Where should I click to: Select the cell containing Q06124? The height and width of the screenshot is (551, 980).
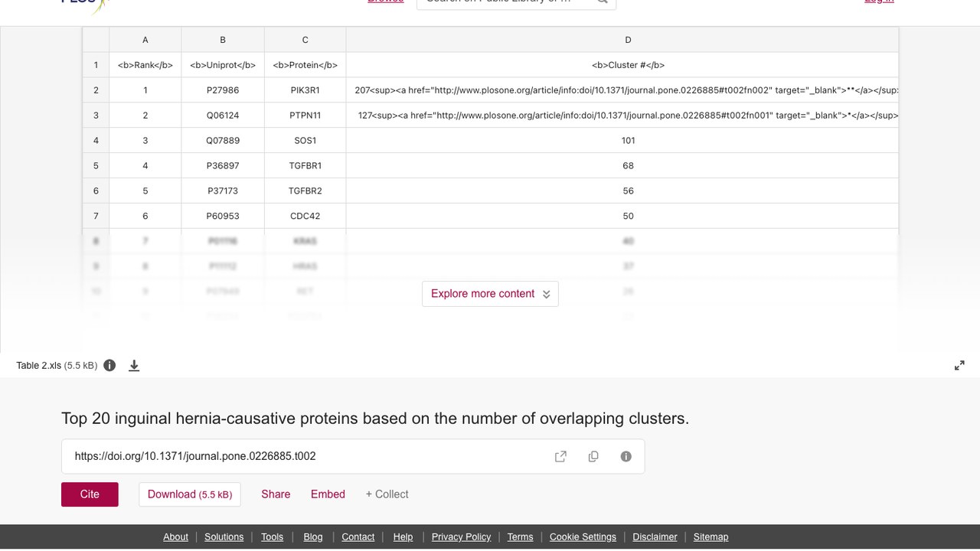[223, 116]
